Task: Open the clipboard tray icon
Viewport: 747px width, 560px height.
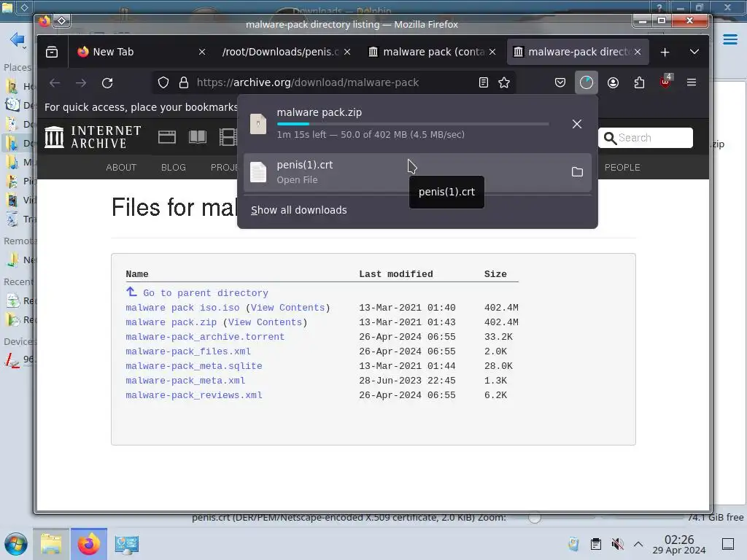Action: [x=596, y=544]
